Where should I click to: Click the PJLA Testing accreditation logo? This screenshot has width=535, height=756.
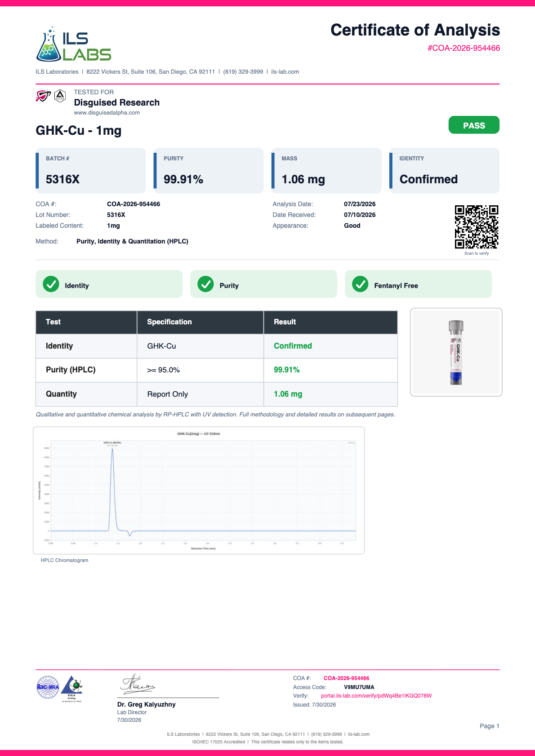(x=72, y=688)
